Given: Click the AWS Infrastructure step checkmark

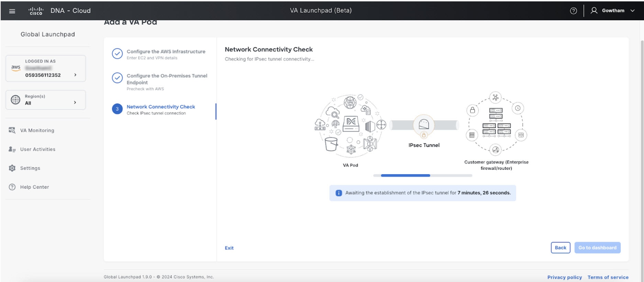Looking at the screenshot, I should tap(117, 54).
